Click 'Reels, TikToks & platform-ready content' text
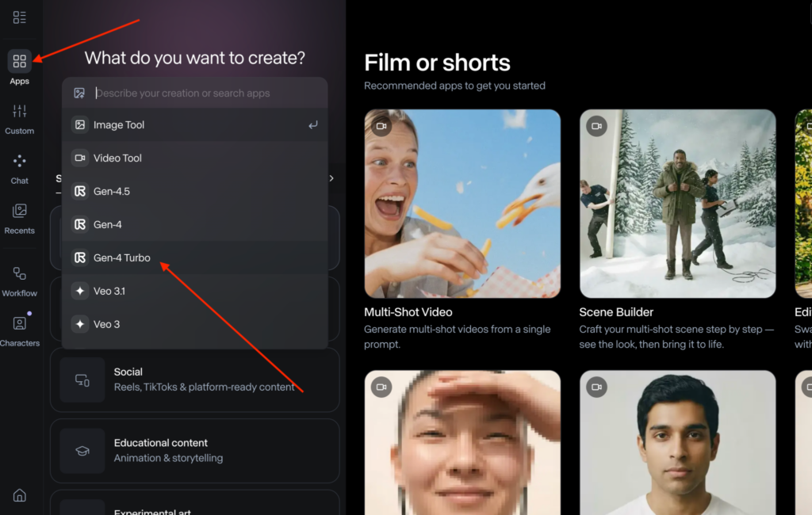The image size is (812, 515). tap(204, 387)
